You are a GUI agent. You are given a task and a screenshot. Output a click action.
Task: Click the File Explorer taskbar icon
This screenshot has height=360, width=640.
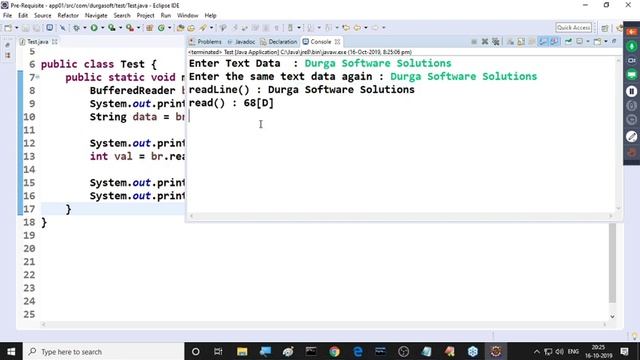pyautogui.click(x=242, y=351)
